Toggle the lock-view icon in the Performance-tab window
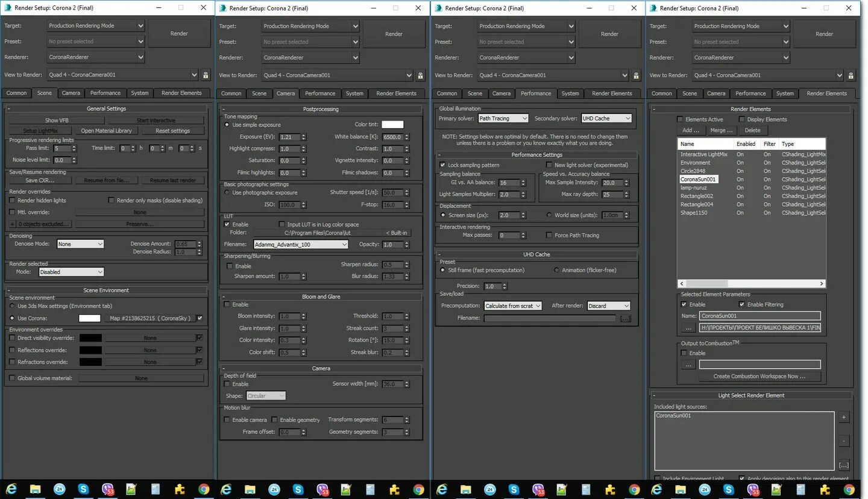The image size is (868, 499). point(637,76)
